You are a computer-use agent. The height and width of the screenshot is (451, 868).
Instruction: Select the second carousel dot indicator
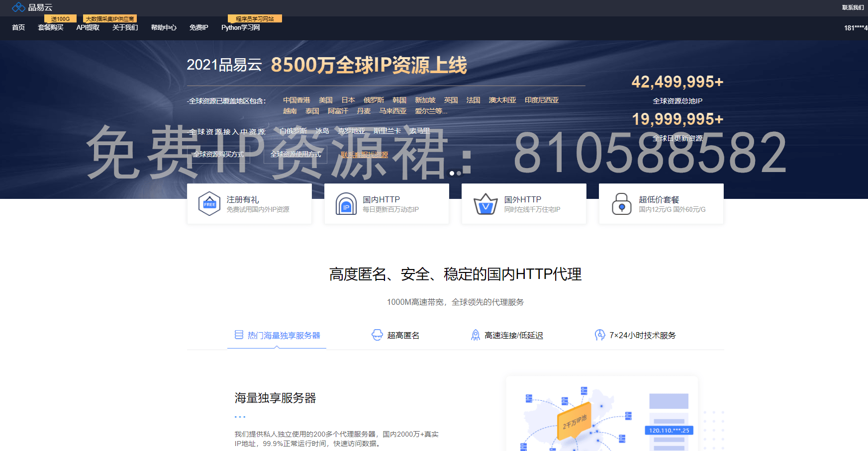coord(459,174)
